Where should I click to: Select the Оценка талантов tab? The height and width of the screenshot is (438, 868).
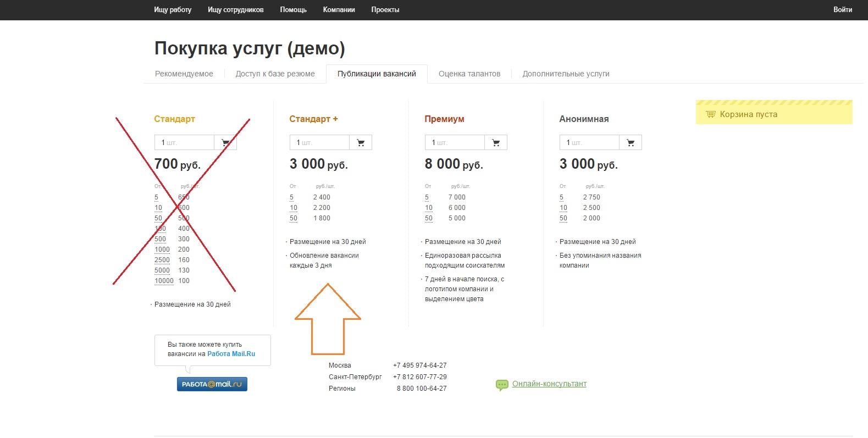tap(469, 74)
